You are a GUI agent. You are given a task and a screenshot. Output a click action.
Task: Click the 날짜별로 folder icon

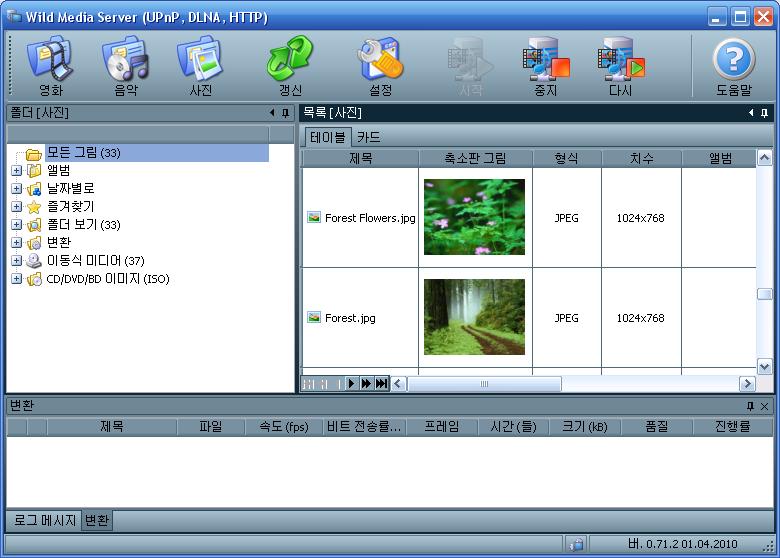(34, 189)
